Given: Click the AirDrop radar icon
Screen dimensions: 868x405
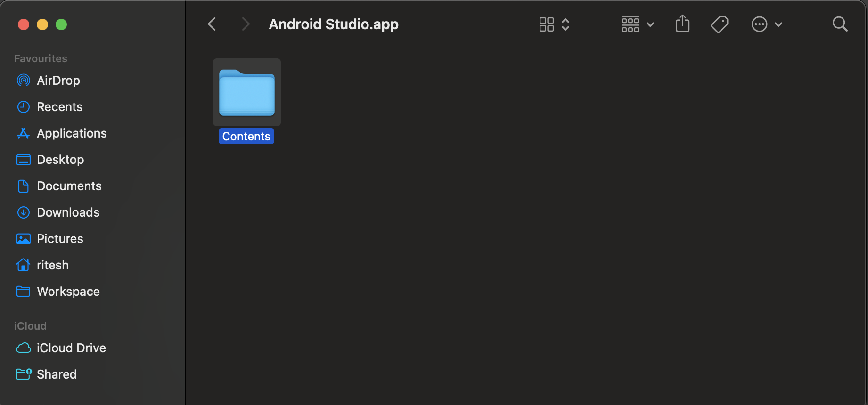Looking at the screenshot, I should click(24, 81).
